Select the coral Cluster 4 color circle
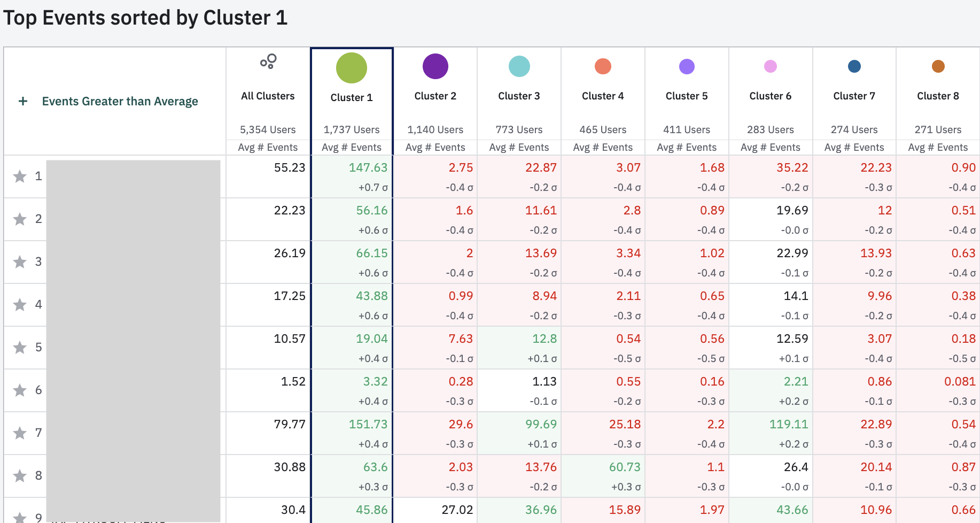980x523 pixels. pyautogui.click(x=603, y=66)
